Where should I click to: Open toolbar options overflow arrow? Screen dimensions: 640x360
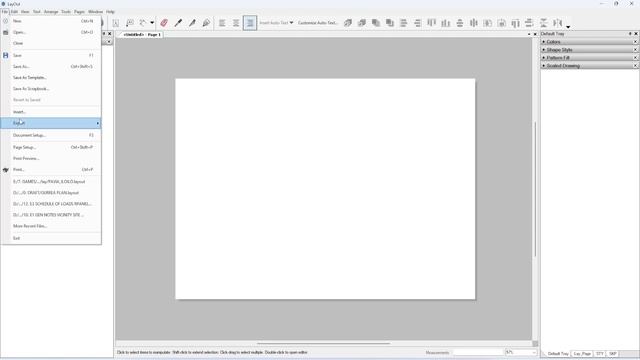coord(568,27)
